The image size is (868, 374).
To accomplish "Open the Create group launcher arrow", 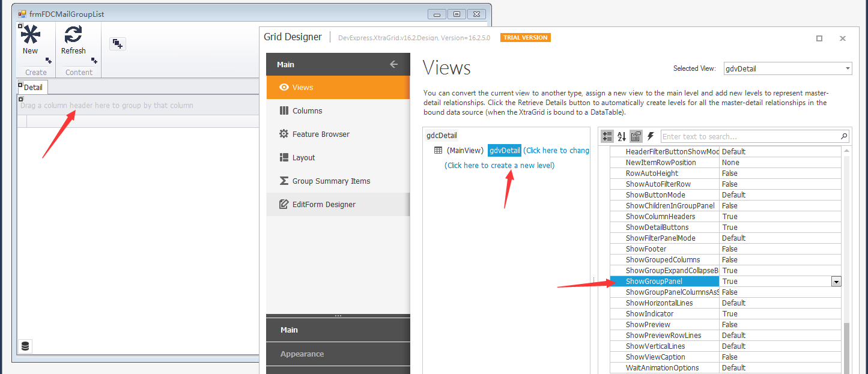I will click(48, 60).
